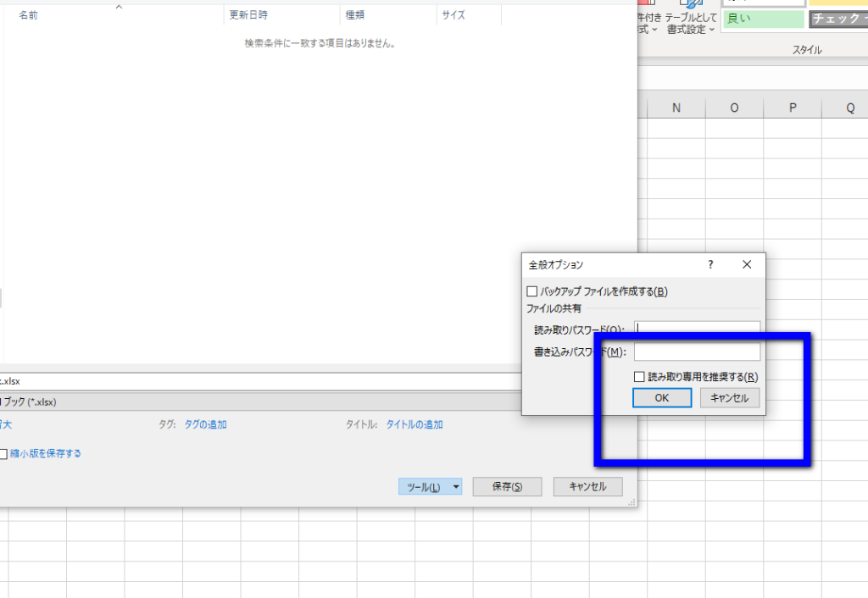The height and width of the screenshot is (598, 868).
Task: Click the 書き込みパスワード input field
Action: pos(697,352)
